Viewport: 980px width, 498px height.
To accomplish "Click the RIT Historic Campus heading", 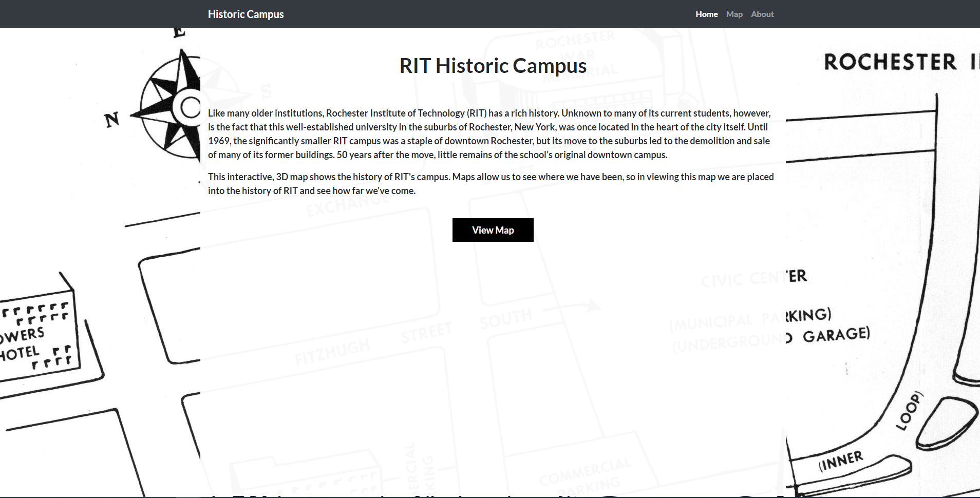I will (x=493, y=66).
